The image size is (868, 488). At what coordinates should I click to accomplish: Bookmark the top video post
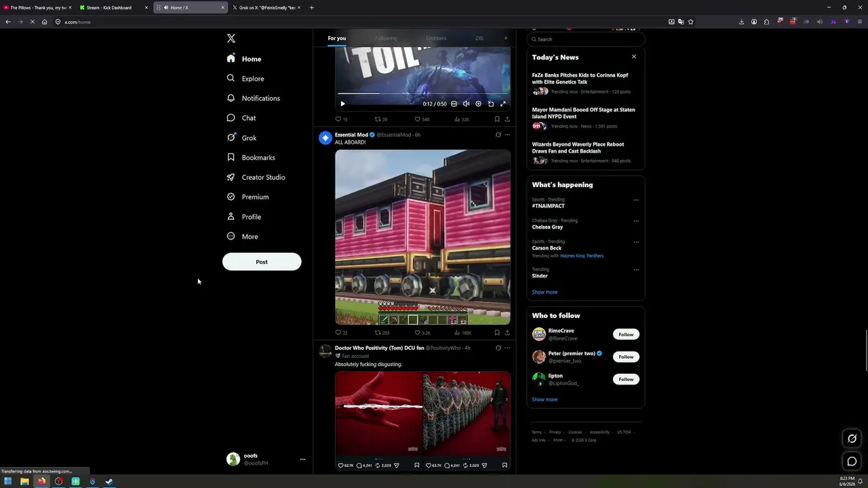click(497, 119)
